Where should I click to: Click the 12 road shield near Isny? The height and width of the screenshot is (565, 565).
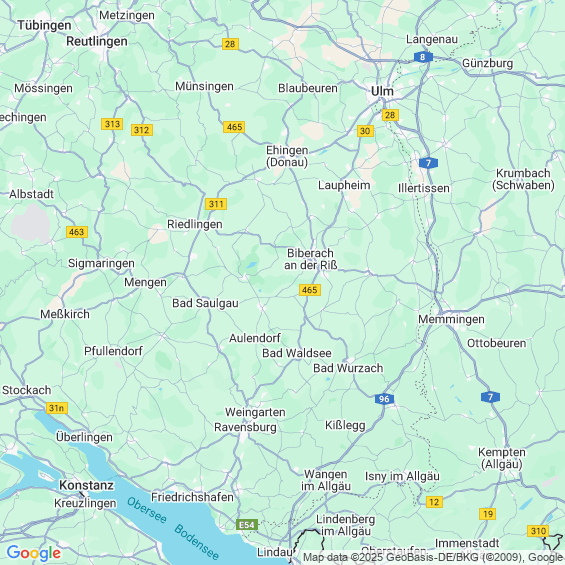[x=434, y=502]
